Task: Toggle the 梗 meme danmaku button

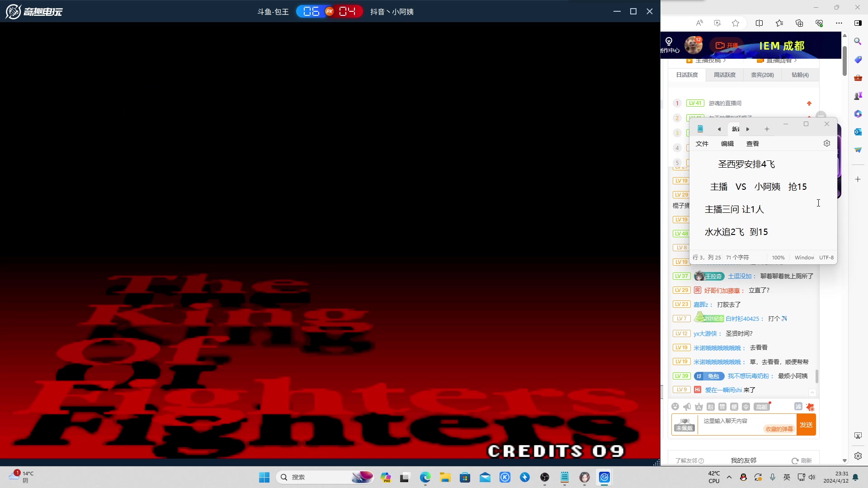Action: pyautogui.click(x=734, y=407)
